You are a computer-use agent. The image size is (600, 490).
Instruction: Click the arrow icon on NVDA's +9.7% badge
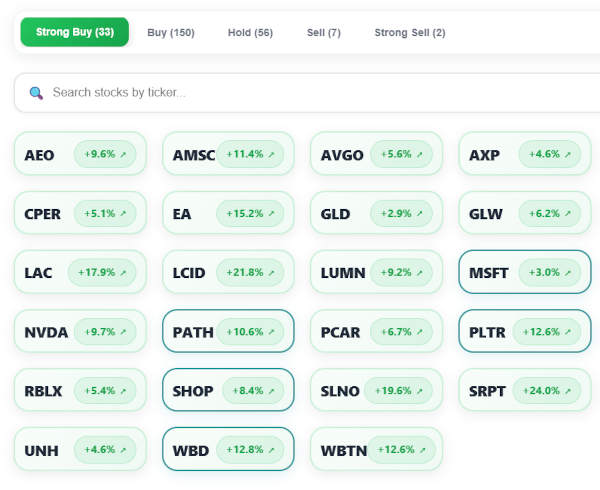tap(123, 332)
